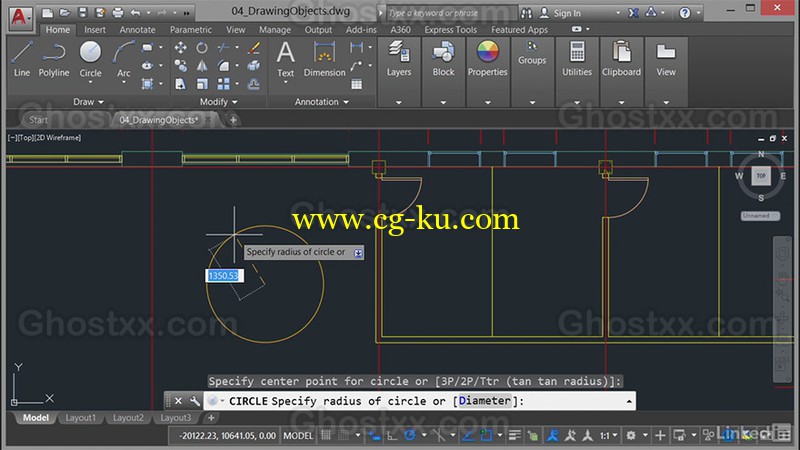Expand command line history arrow
Image resolution: width=800 pixels, height=450 pixels.
click(x=629, y=402)
